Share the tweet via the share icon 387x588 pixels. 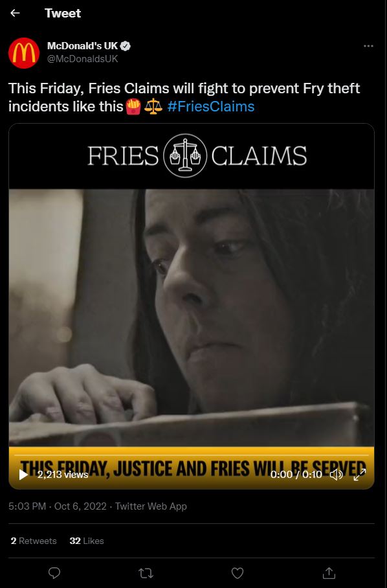[329, 573]
